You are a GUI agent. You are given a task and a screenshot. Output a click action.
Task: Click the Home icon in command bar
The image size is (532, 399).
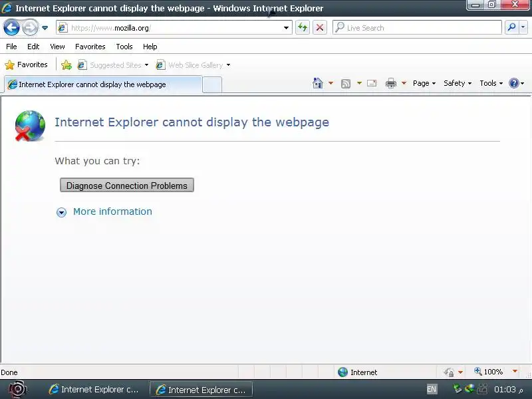click(x=318, y=83)
